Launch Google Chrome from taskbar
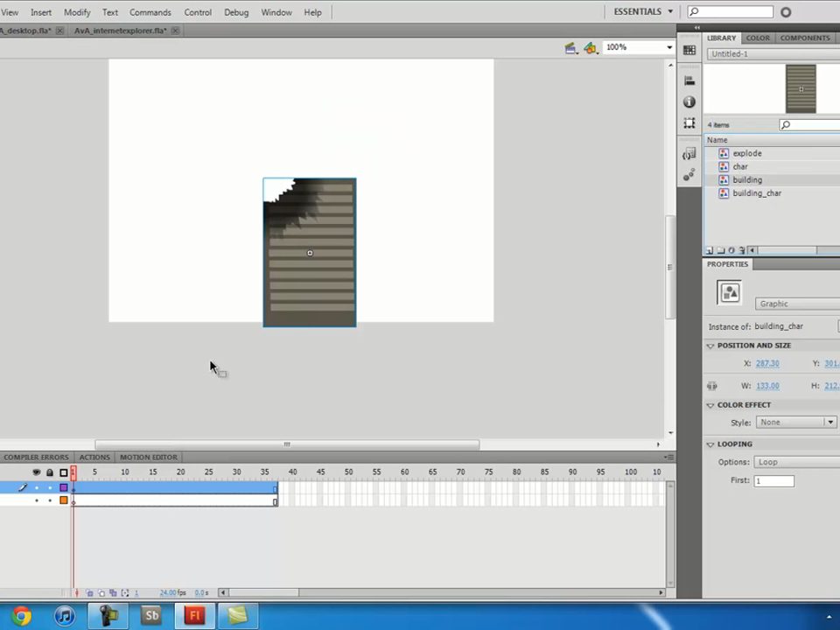This screenshot has height=630, width=840. tap(21, 616)
